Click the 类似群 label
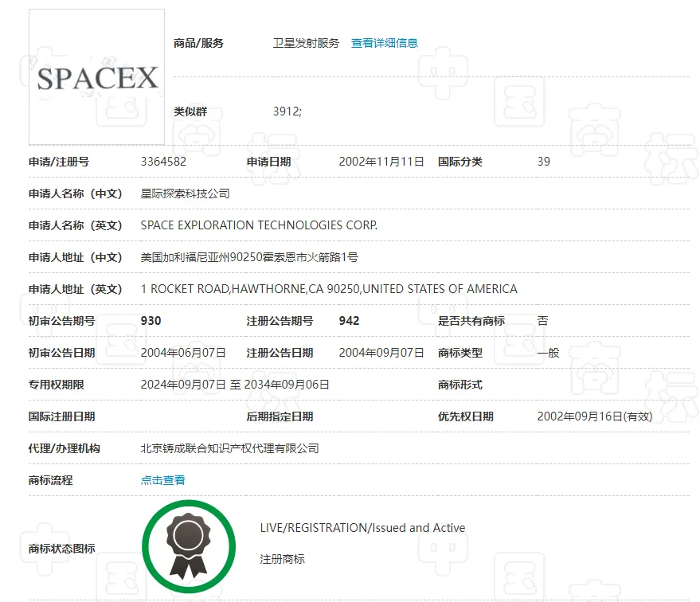 click(190, 111)
